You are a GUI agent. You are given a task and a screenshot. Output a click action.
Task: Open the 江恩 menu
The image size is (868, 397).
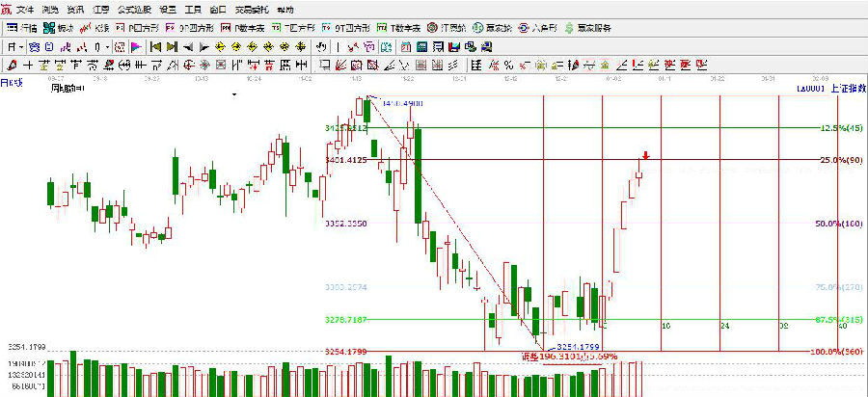click(101, 8)
